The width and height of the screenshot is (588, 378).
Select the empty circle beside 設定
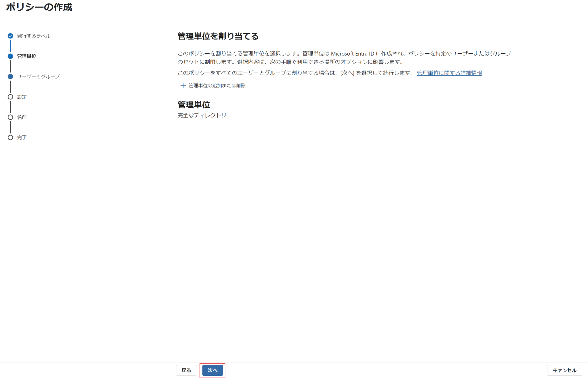pyautogui.click(x=11, y=97)
